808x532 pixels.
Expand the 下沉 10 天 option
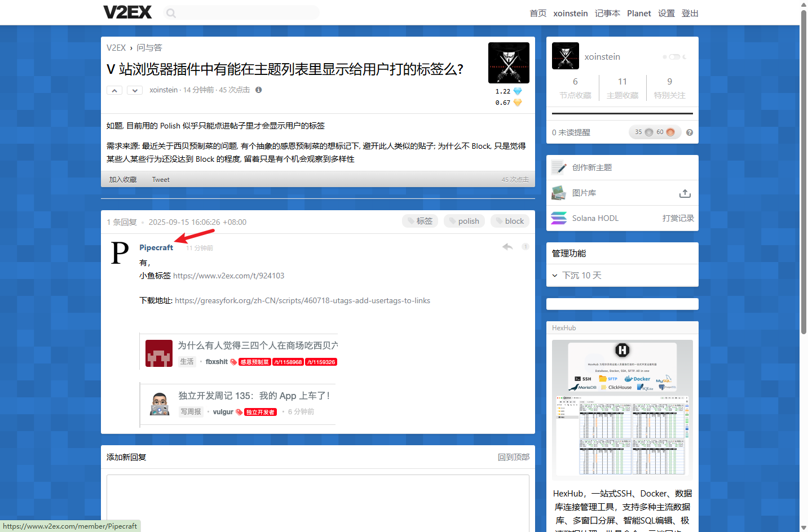point(577,276)
